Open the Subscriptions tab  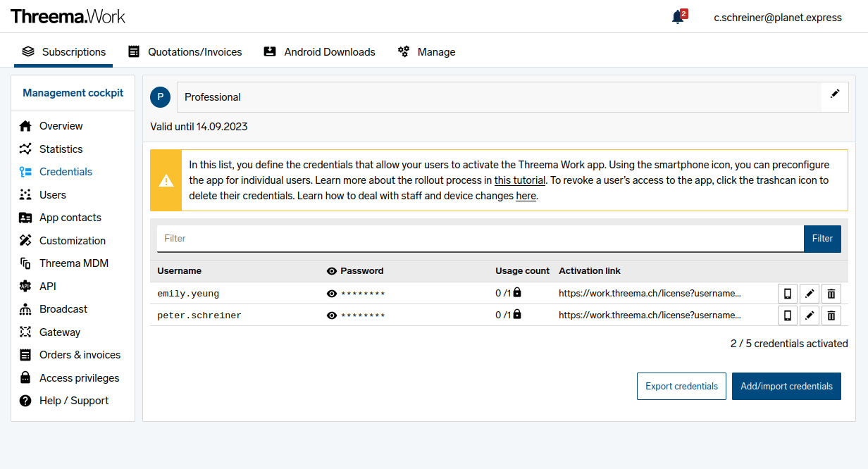click(x=63, y=52)
